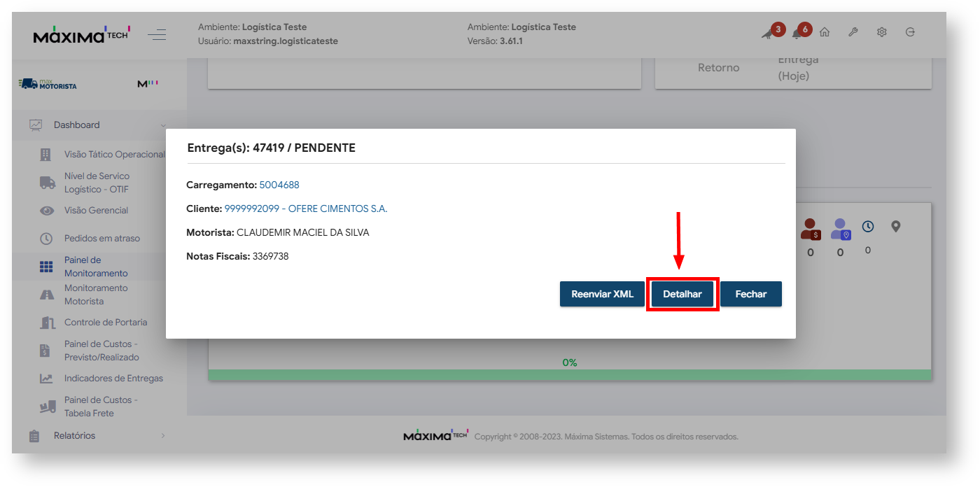Click the red person with dollar icon
980x487 pixels.
click(811, 229)
